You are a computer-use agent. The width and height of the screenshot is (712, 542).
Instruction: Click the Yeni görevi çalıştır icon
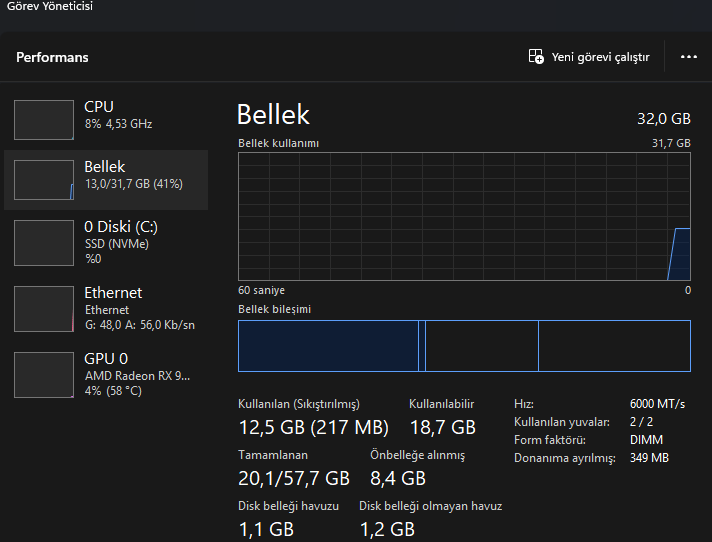tap(536, 57)
